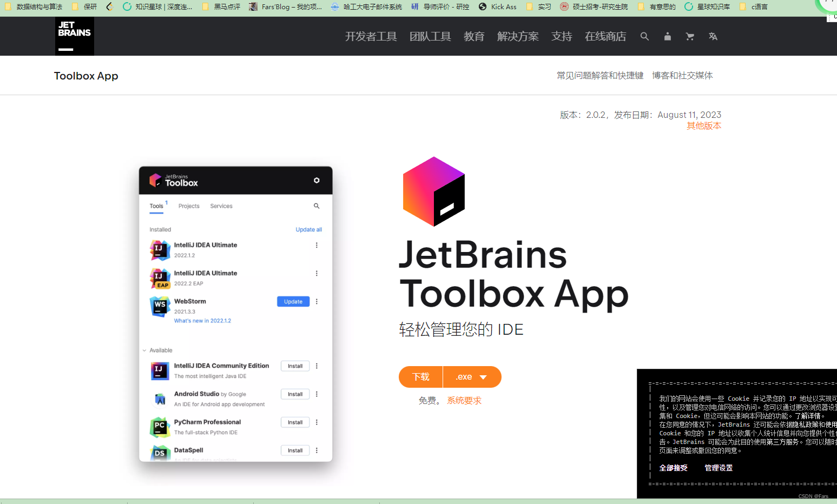
Task: Open the 教育 menu
Action: (474, 36)
